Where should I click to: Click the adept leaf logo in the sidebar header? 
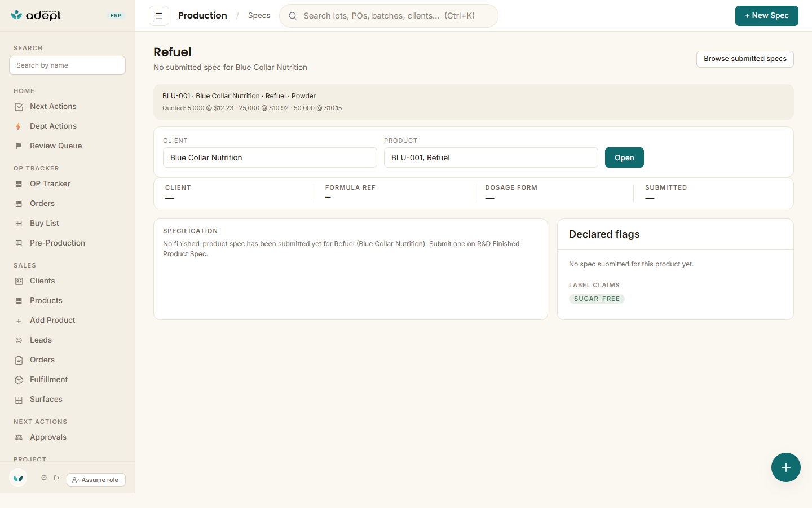[36, 15]
